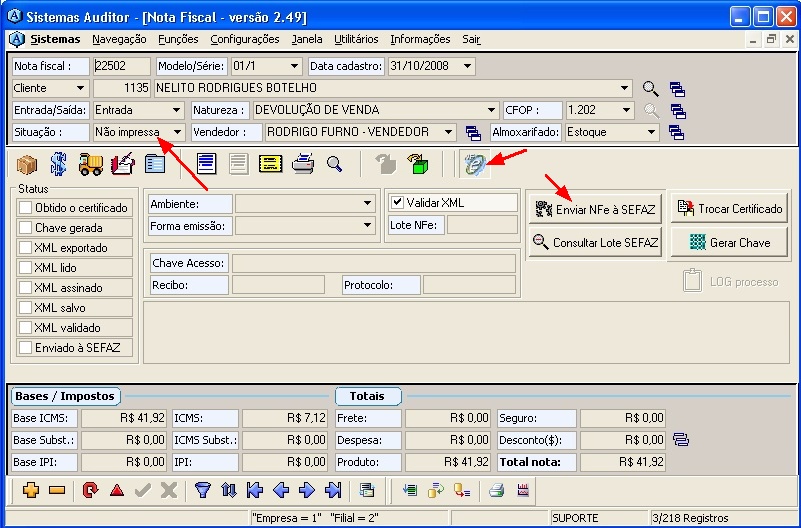
Task: Check the XML assinado status box
Action: [26, 287]
